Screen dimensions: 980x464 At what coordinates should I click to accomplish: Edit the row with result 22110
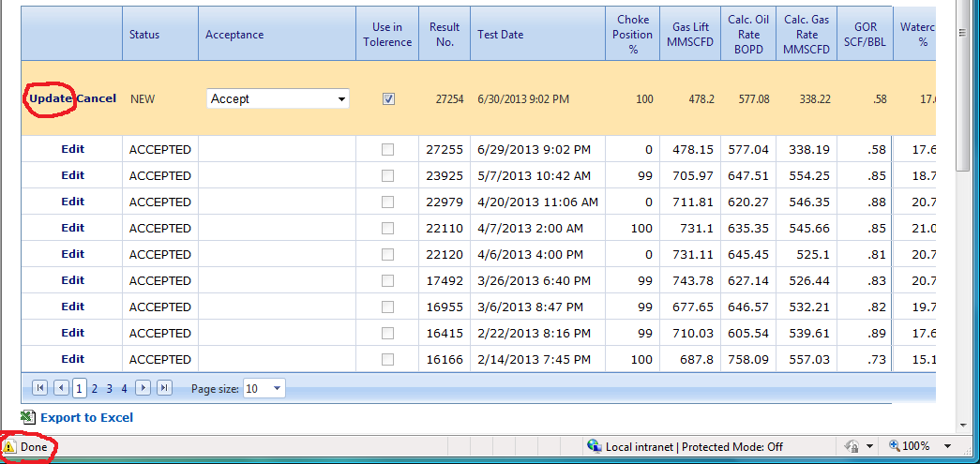click(x=72, y=228)
